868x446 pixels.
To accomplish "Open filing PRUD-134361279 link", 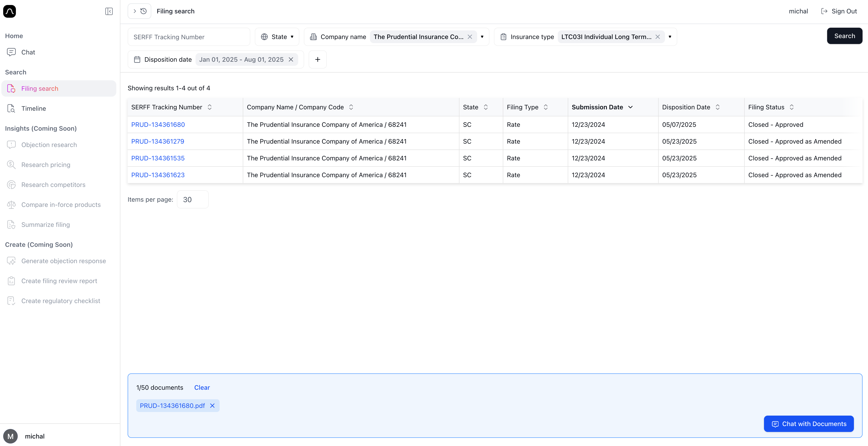I will (157, 141).
